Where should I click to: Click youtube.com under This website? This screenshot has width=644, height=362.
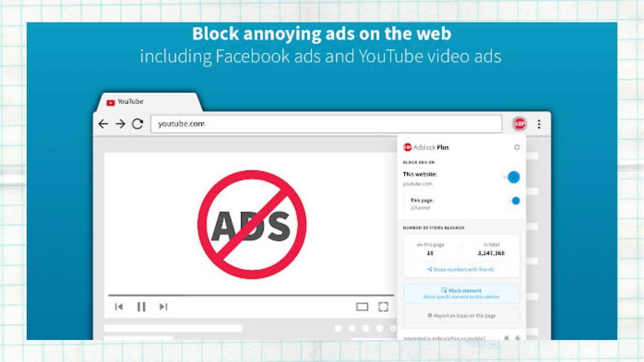click(x=418, y=184)
